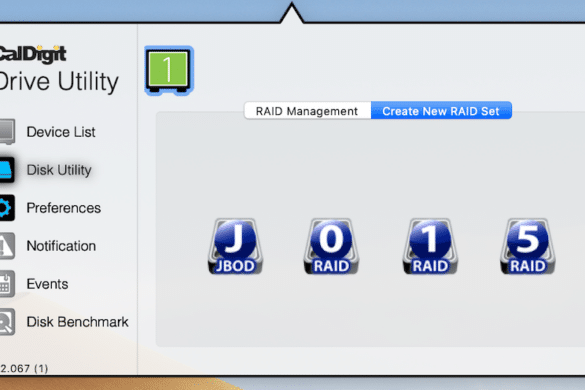Switch to the RAID Management tab
This screenshot has width=585, height=390.
tap(307, 111)
